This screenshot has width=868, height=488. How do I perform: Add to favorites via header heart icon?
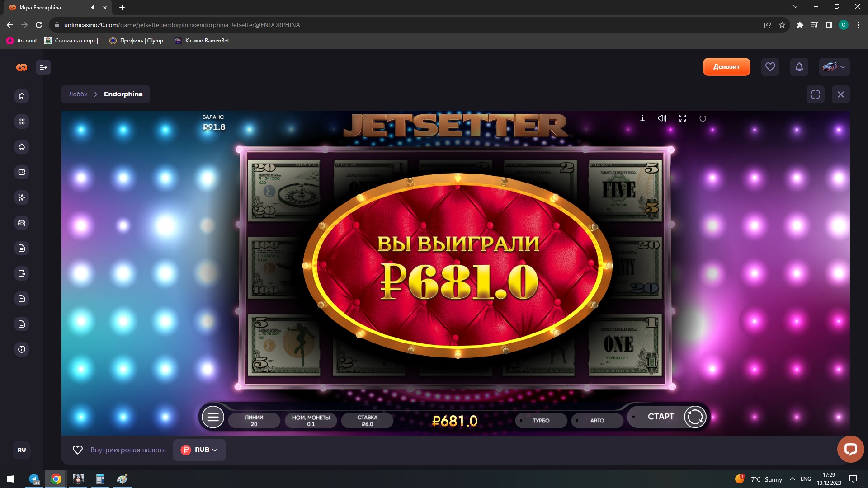[770, 67]
